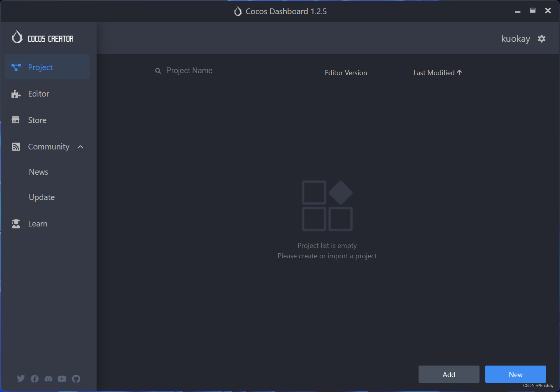Click the Add button to import a project
560x392 pixels.
(449, 374)
